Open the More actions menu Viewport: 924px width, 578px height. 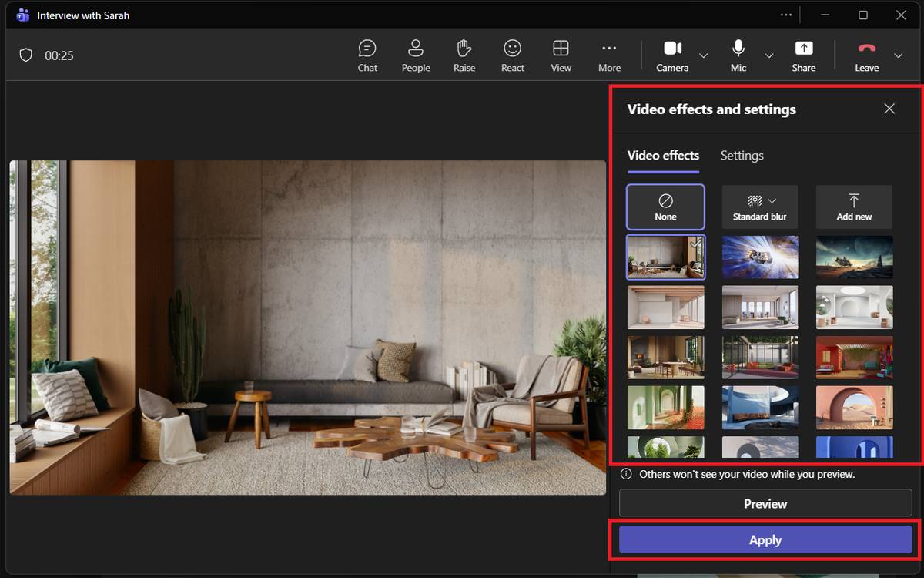point(609,56)
